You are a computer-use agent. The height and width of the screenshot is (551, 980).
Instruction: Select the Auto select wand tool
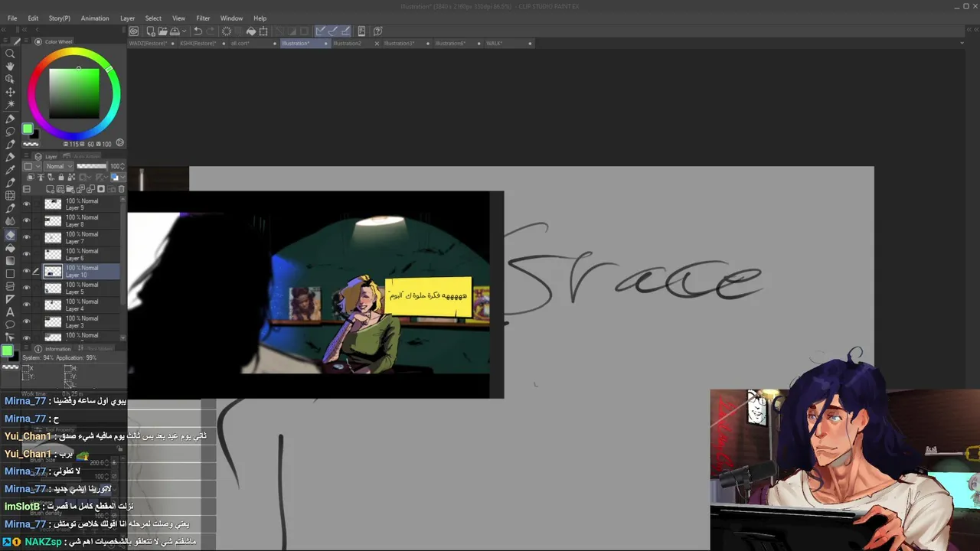tap(10, 104)
